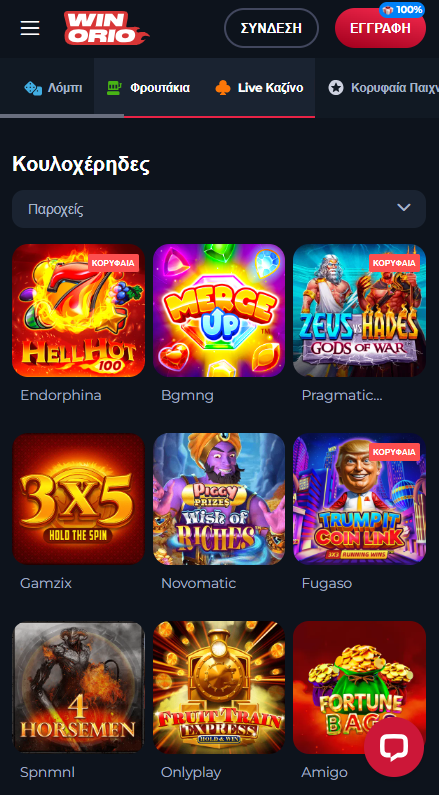Screen dimensions: 439x795
Task: Click the slot machine icon for Φρουτάκια
Action: point(115,88)
